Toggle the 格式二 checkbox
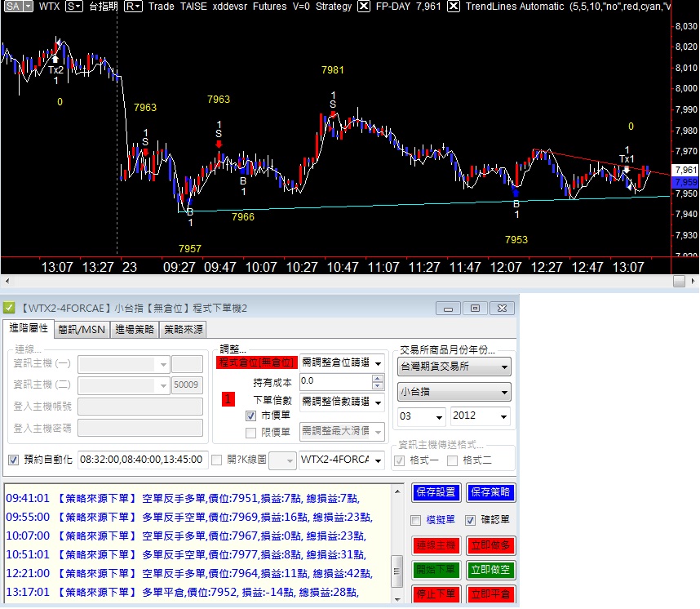The height and width of the screenshot is (609, 700). pyautogui.click(x=452, y=460)
